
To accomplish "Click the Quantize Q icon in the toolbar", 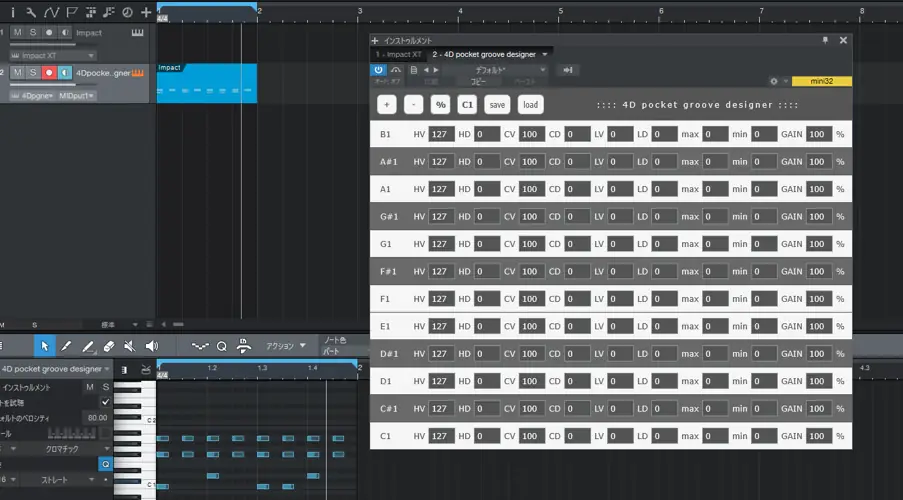I will (222, 346).
